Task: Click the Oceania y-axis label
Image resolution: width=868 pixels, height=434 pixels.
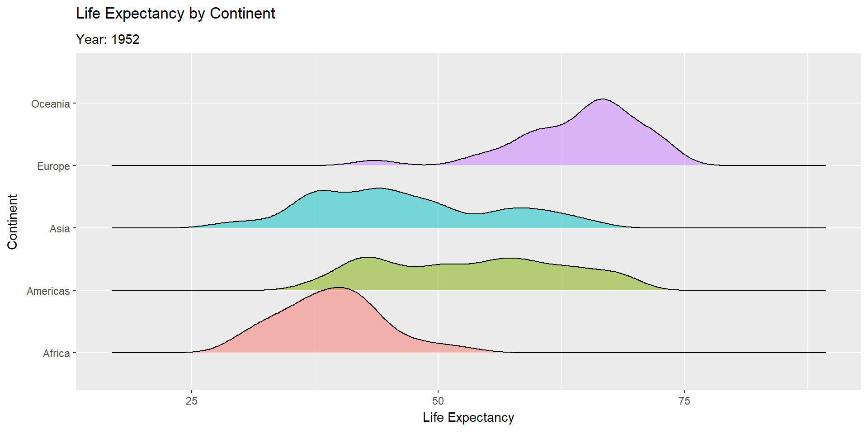Action: point(51,104)
